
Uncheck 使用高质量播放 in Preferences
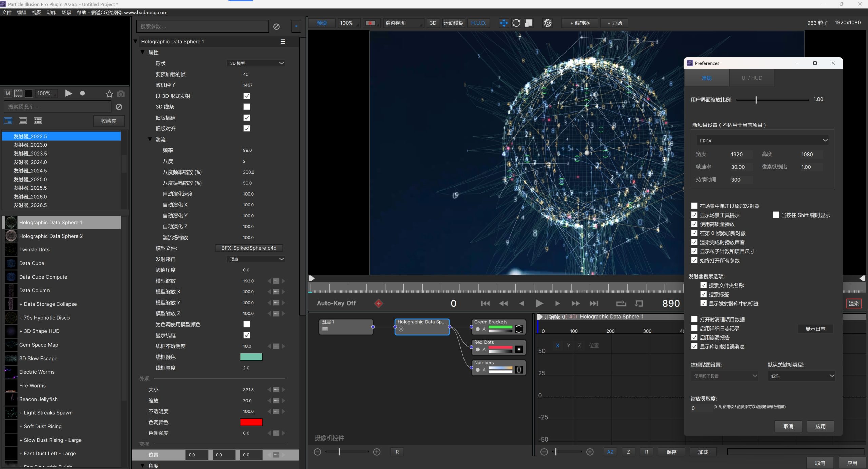[694, 224]
